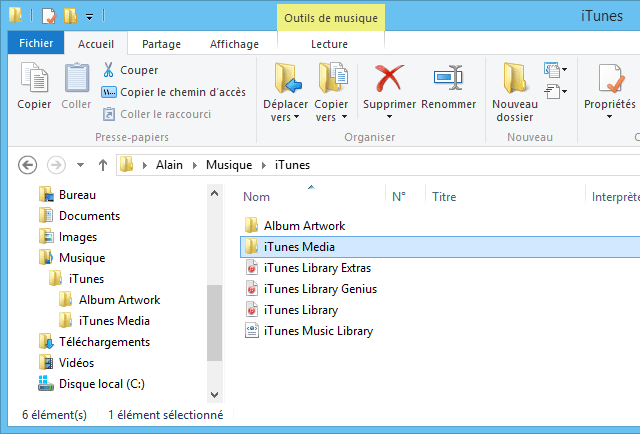Select Copier le chemin d'accès
640x434 pixels.
(x=173, y=92)
